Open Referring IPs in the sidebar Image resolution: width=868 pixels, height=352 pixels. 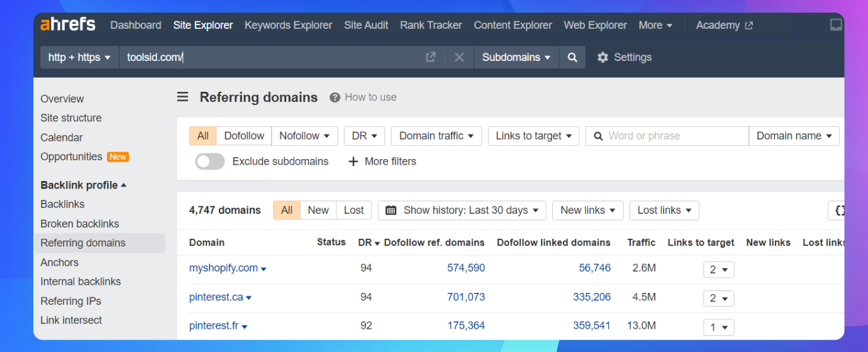(70, 301)
